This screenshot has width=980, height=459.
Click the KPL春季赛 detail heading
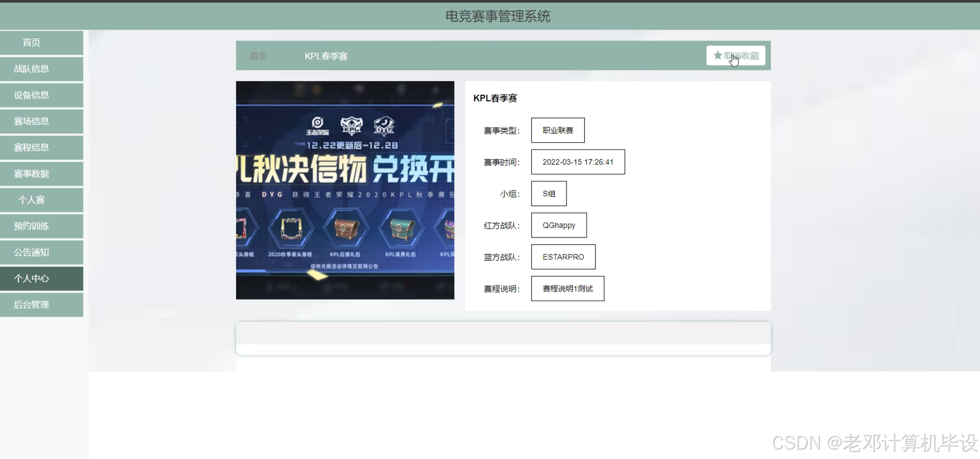pyautogui.click(x=495, y=98)
